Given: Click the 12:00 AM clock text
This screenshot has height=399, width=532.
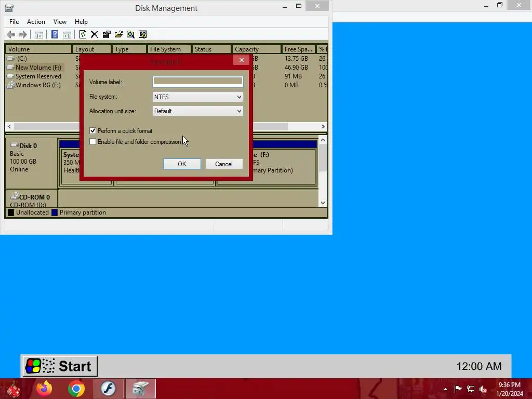Looking at the screenshot, I should click(478, 366).
